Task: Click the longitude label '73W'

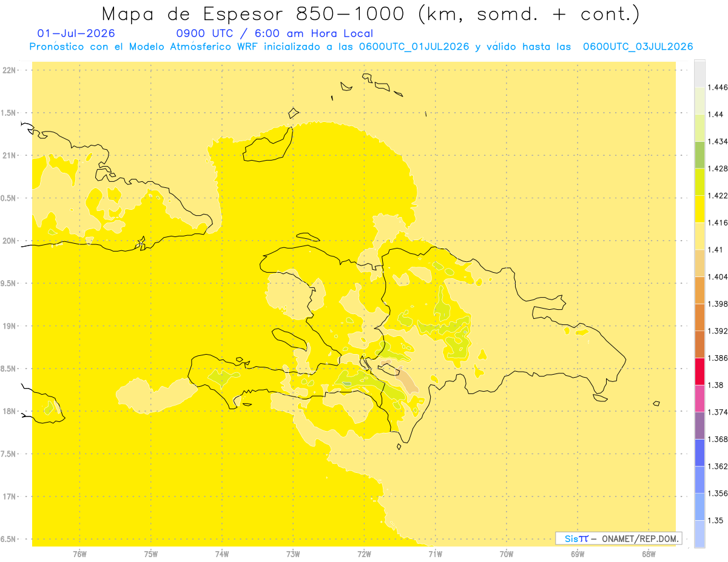Action: click(x=293, y=554)
